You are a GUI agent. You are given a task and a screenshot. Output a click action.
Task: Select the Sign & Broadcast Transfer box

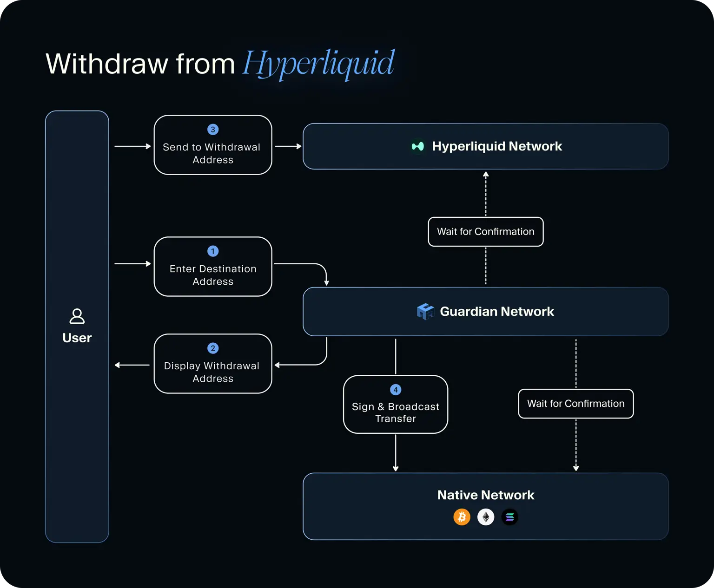click(x=396, y=405)
